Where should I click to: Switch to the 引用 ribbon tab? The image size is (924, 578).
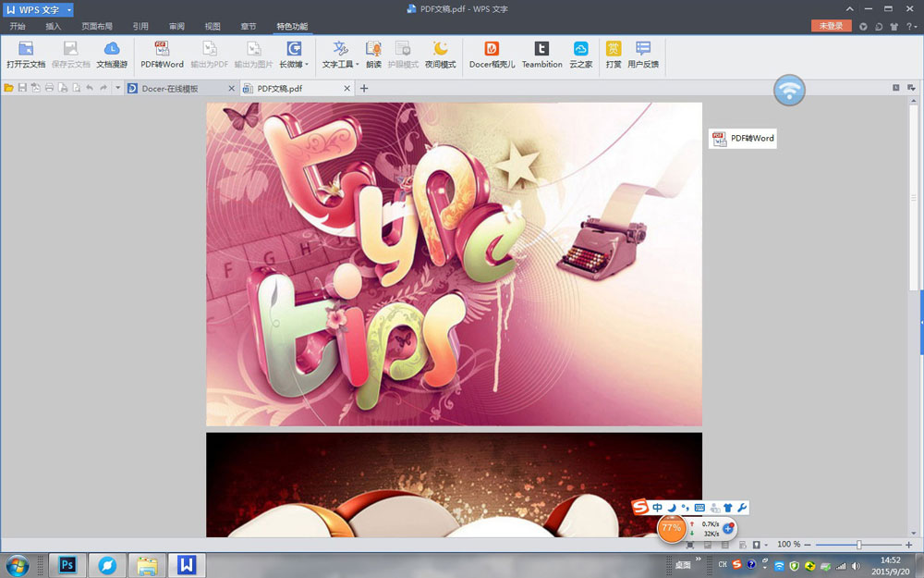(x=140, y=27)
